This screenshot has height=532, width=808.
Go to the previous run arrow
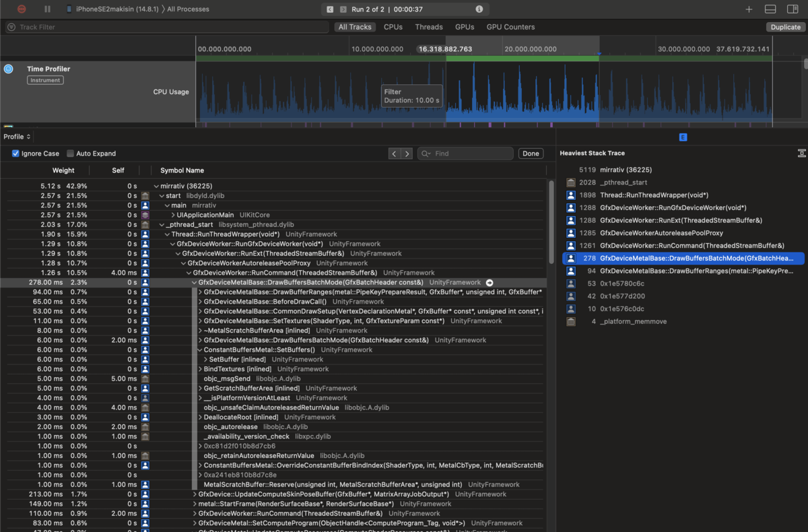click(329, 9)
